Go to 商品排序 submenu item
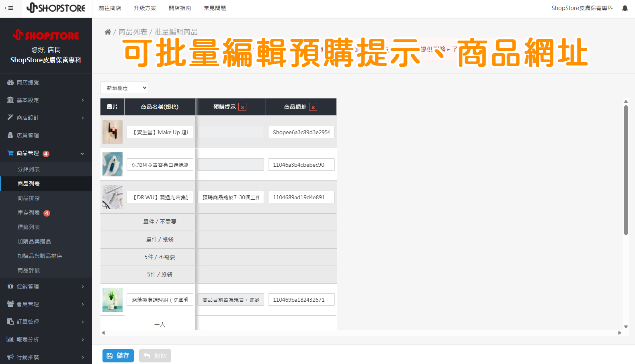The width and height of the screenshot is (635, 364). 46,198
